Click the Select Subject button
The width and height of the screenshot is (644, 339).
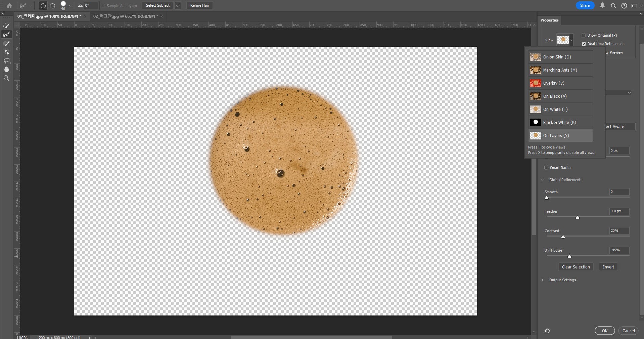[158, 5]
